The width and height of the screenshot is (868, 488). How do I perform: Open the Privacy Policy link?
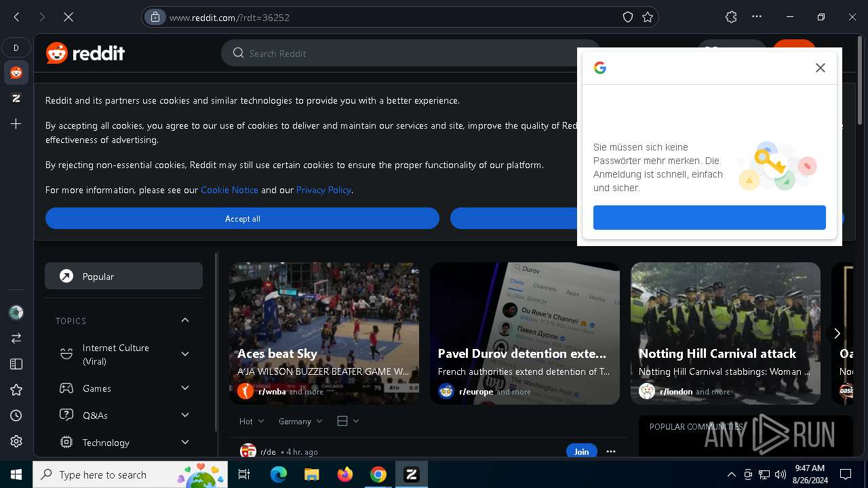click(323, 190)
